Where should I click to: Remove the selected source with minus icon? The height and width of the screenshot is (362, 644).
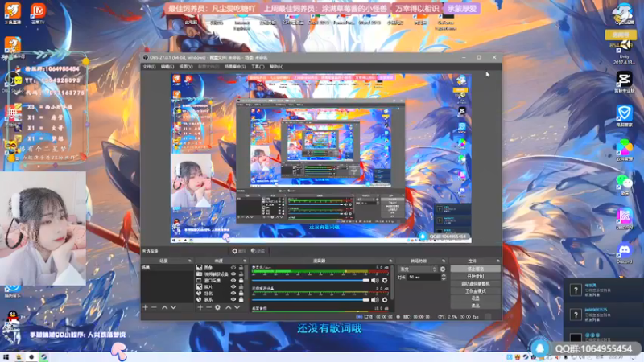click(208, 307)
